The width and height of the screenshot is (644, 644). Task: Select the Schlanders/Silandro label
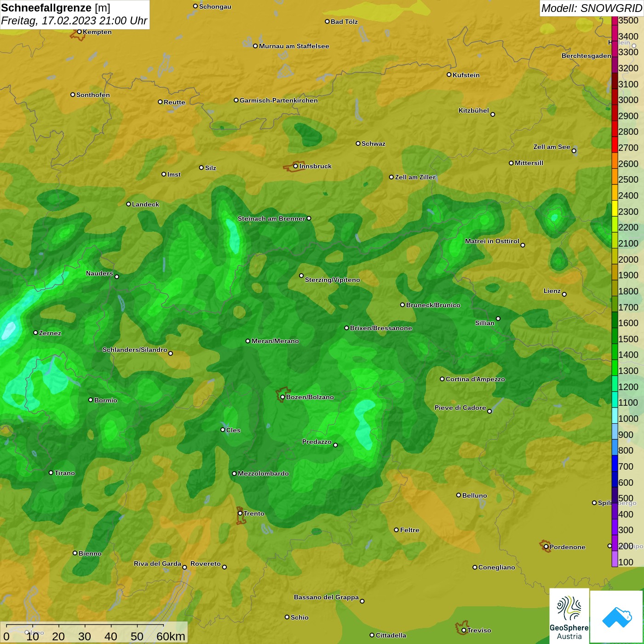[x=135, y=350]
